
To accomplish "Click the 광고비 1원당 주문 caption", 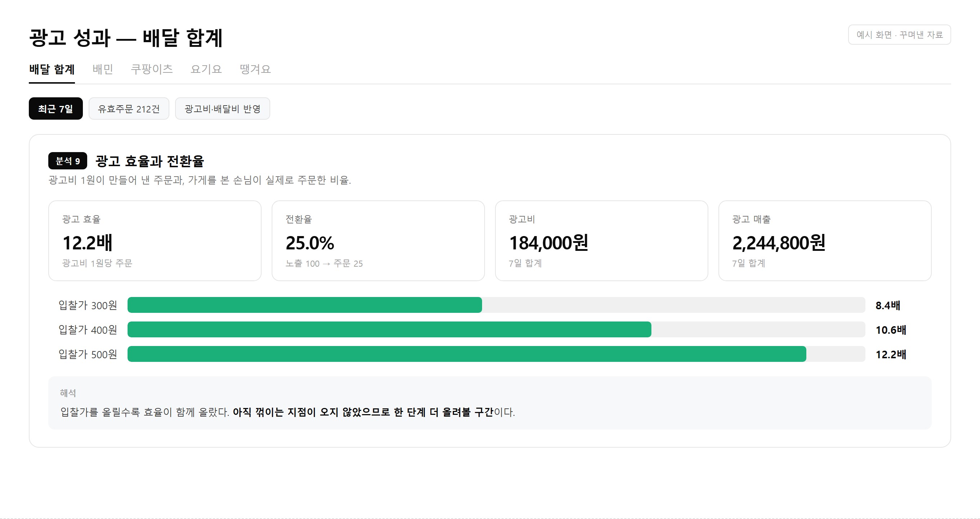I will [x=97, y=263].
